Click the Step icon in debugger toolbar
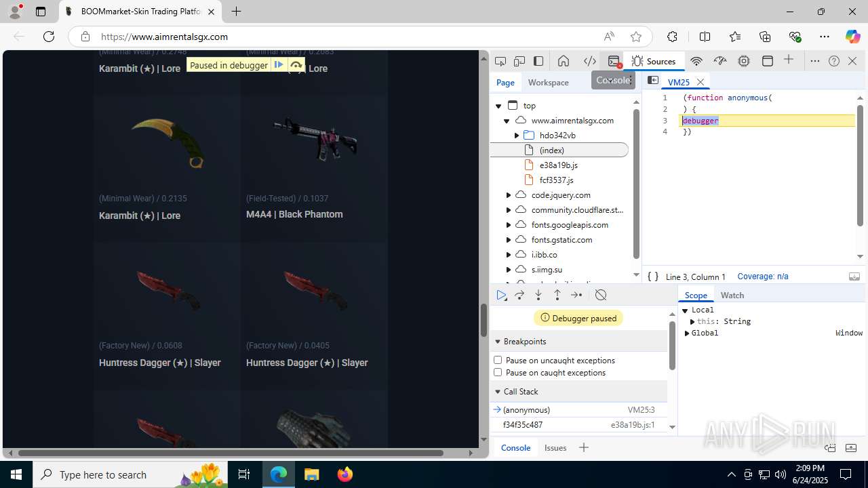Screen dimensions: 868x488 576,295
